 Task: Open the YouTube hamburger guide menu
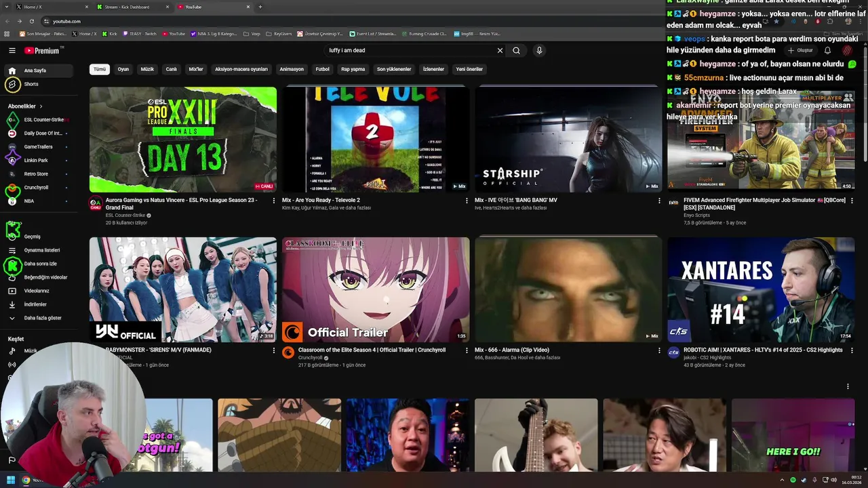coord(12,50)
